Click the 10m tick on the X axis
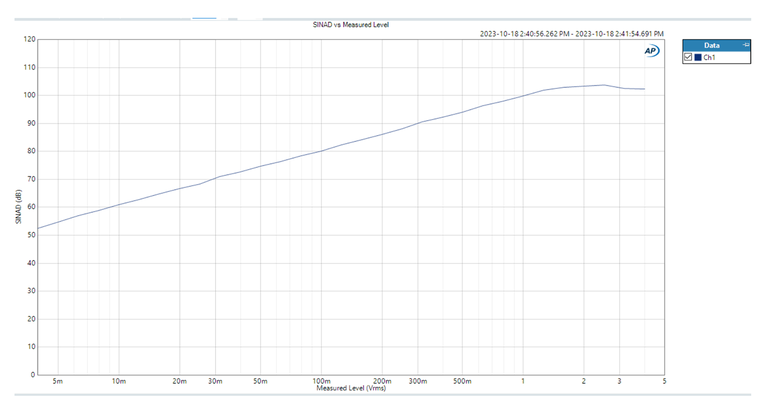The image size is (767, 416). tap(119, 381)
